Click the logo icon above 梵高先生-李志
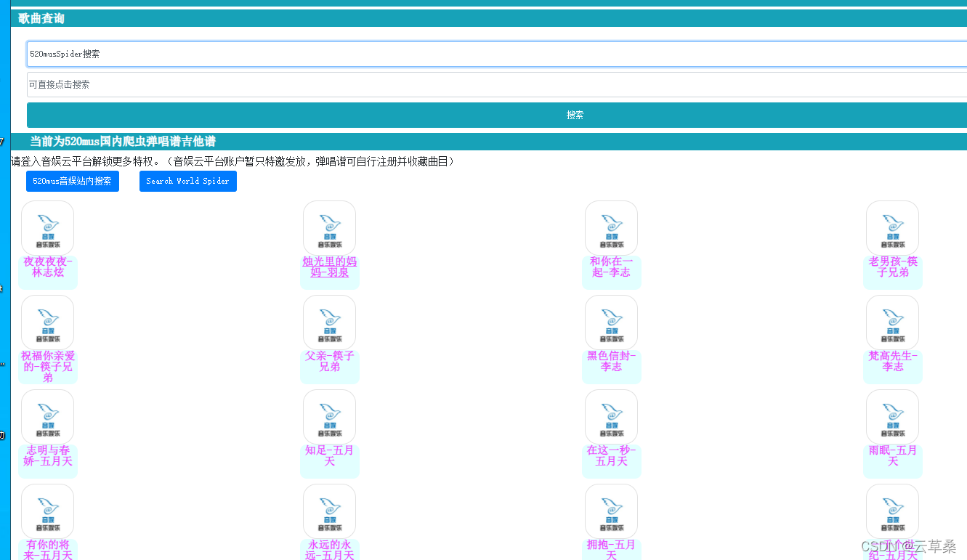Viewport: 967px width, 560px height. pos(892,322)
